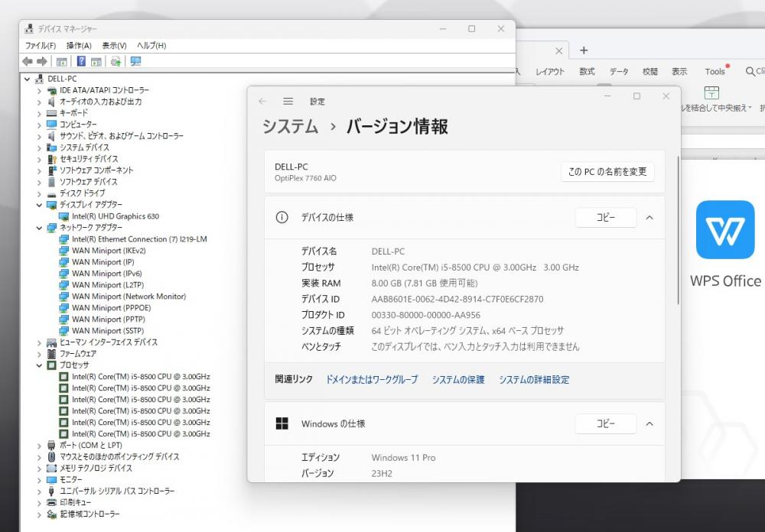Click the info icon beside デバイスの仕様

tap(282, 218)
